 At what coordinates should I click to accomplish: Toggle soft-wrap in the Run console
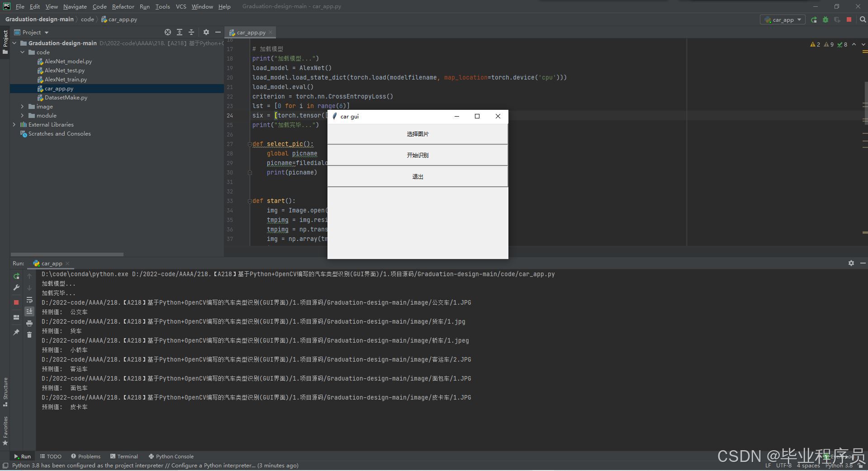pos(29,300)
